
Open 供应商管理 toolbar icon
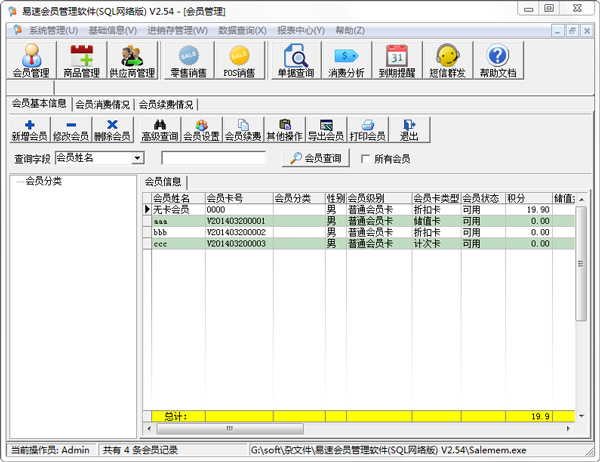(132, 60)
